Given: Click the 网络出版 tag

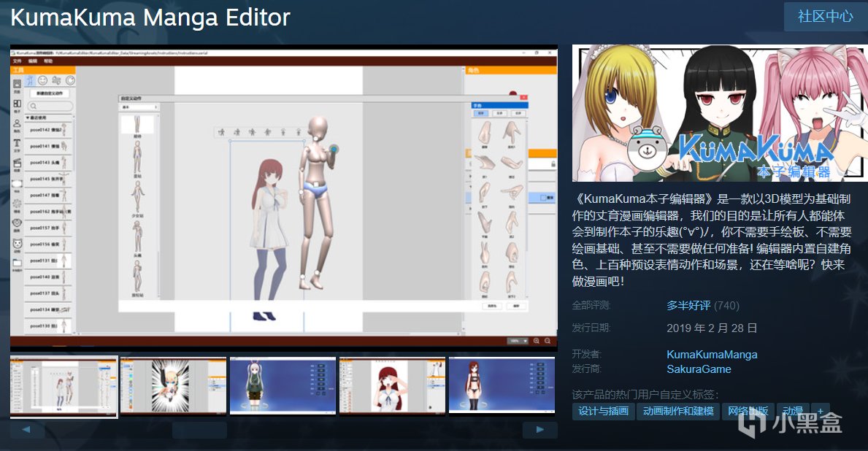Looking at the screenshot, I should pyautogui.click(x=748, y=411).
